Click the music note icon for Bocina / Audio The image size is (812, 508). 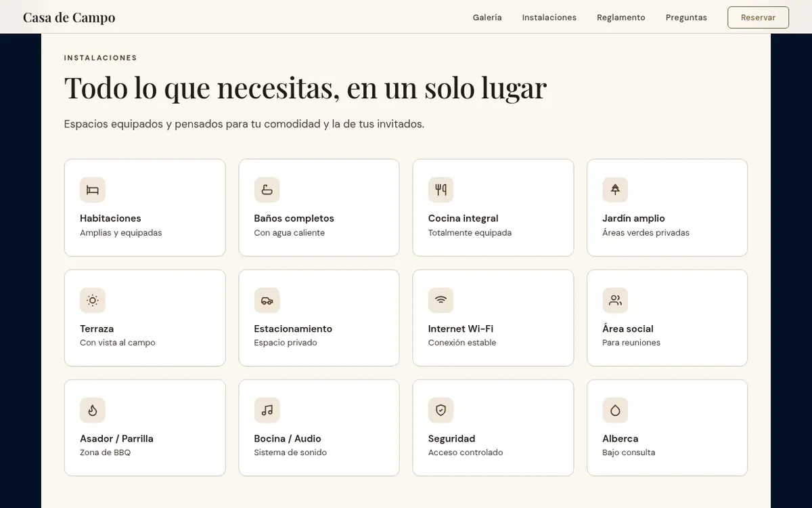tap(267, 410)
